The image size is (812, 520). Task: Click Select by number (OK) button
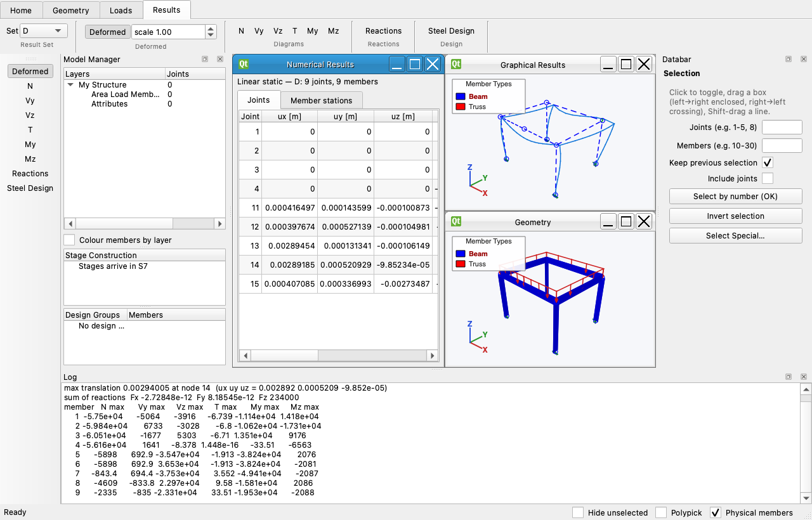(735, 197)
